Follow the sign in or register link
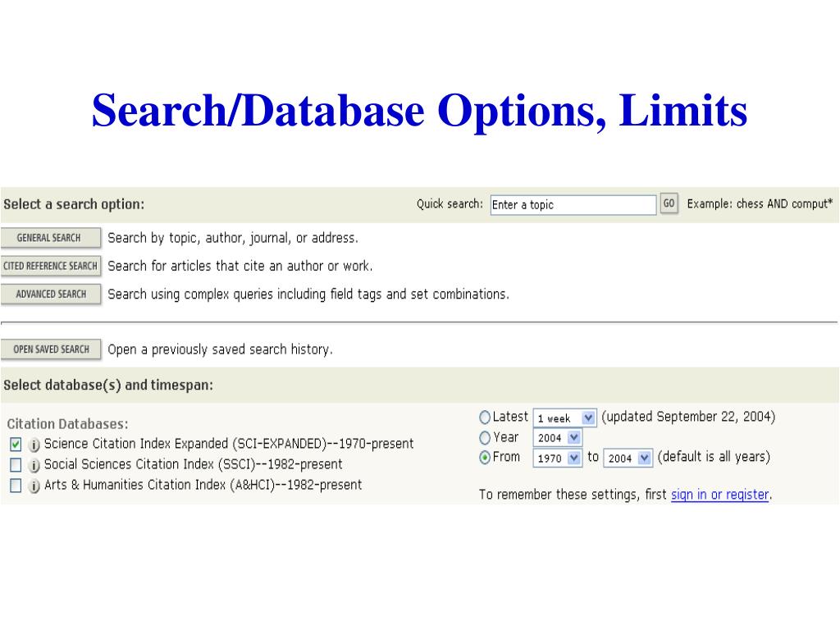Screen dimensions: 840x630 [720, 495]
